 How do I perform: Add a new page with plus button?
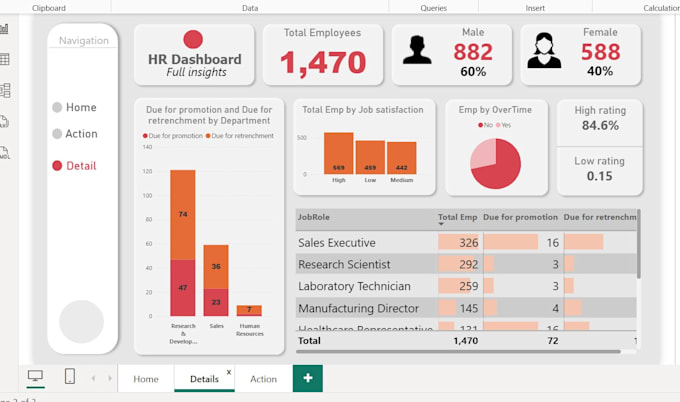[308, 378]
